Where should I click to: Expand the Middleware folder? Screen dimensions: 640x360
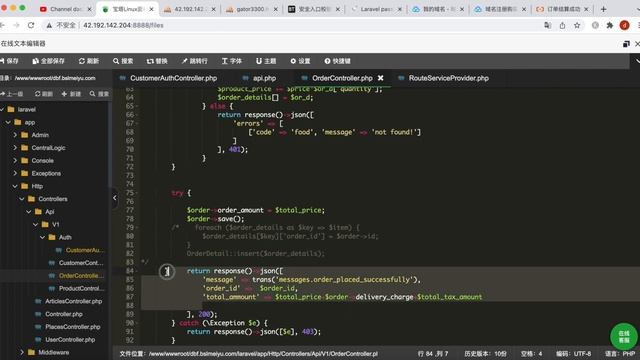22,352
